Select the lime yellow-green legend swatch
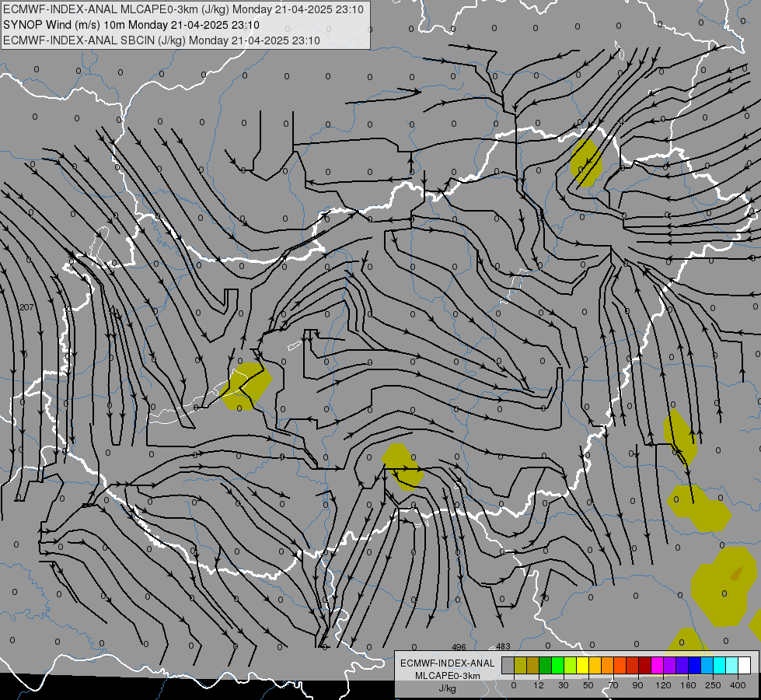 pos(570,665)
